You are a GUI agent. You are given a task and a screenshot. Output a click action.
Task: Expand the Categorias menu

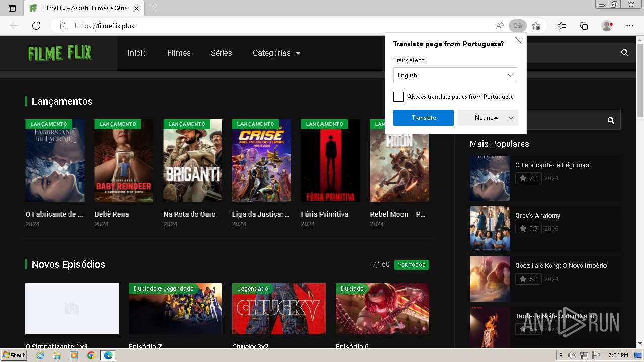click(276, 53)
